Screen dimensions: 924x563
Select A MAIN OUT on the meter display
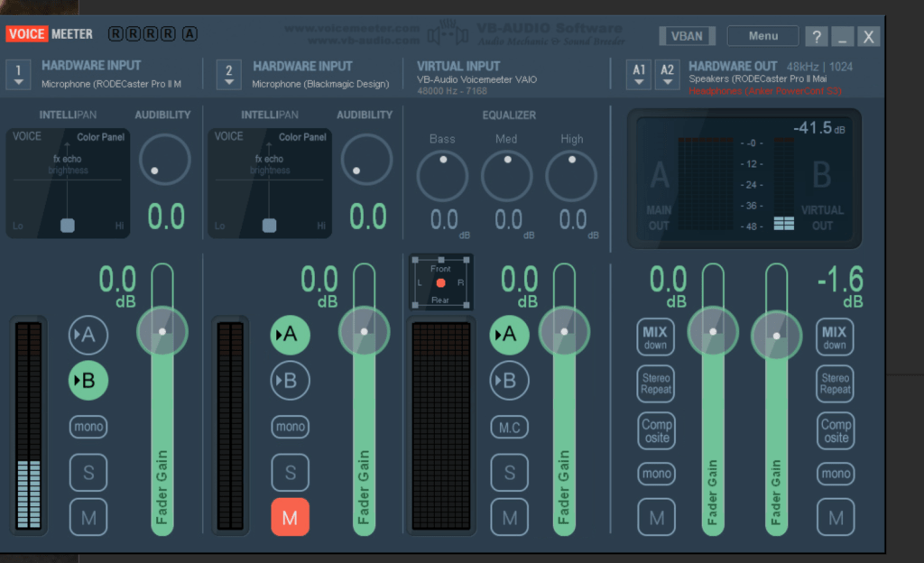point(659,196)
